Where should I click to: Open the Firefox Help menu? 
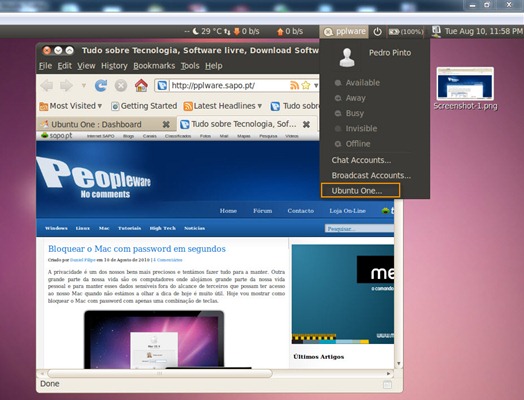click(214, 66)
